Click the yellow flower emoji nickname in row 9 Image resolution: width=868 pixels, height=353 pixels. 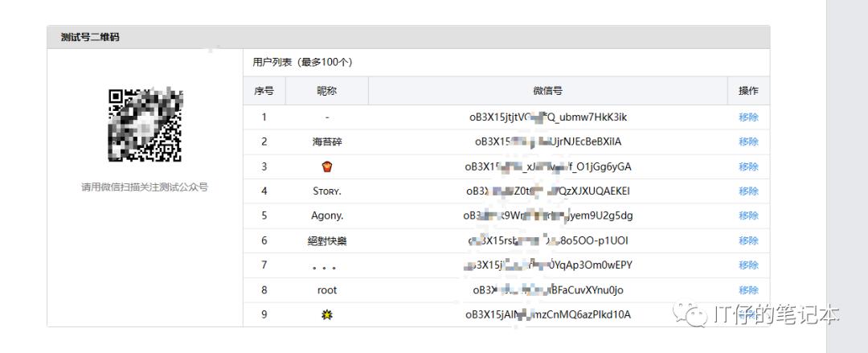327,314
